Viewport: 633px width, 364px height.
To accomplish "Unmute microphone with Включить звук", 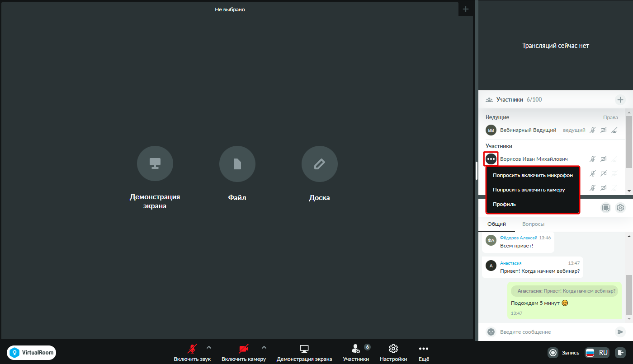I will tap(192, 353).
